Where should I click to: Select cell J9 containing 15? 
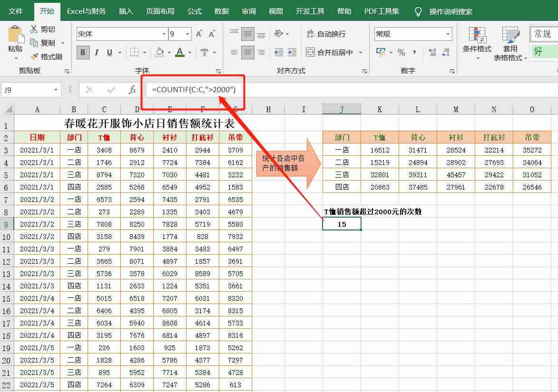click(342, 224)
